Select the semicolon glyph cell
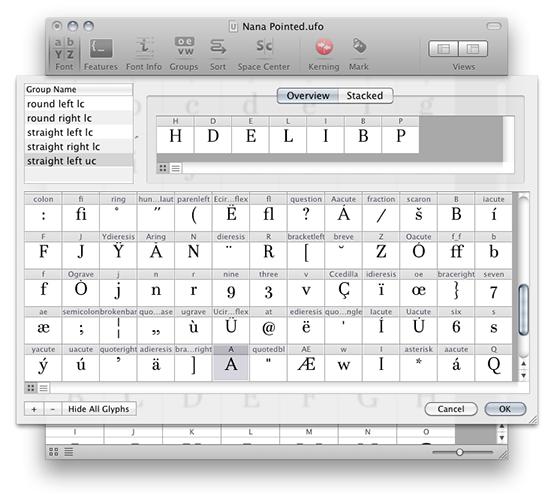Viewport: 557px width, 499px height. pos(81,325)
